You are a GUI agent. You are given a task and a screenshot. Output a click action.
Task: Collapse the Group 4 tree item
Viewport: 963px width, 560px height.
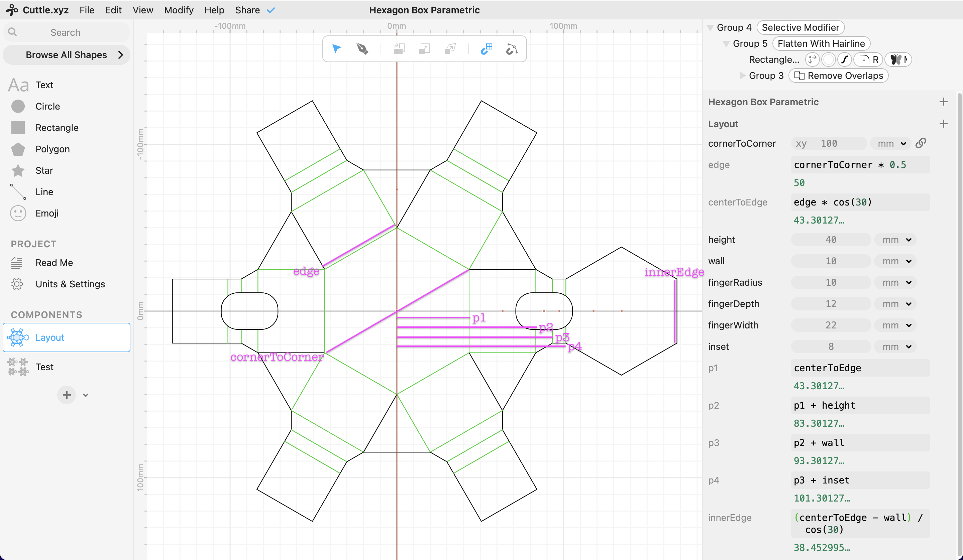pyautogui.click(x=710, y=27)
